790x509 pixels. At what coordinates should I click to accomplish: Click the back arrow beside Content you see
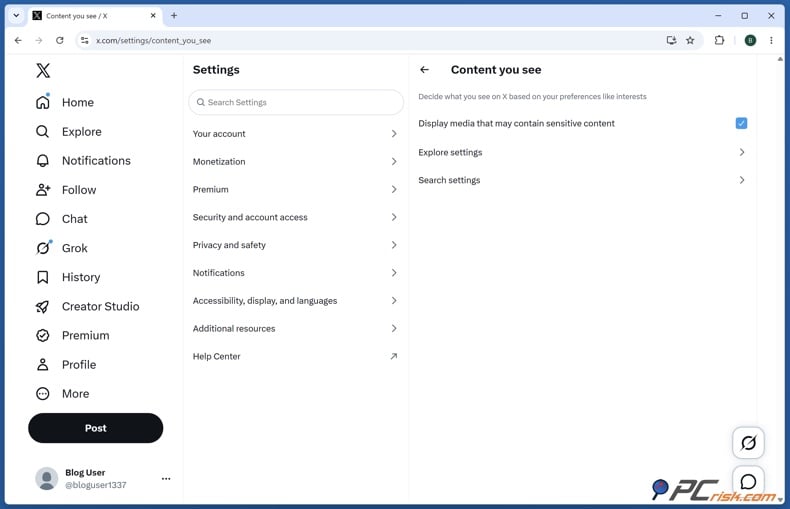425,70
